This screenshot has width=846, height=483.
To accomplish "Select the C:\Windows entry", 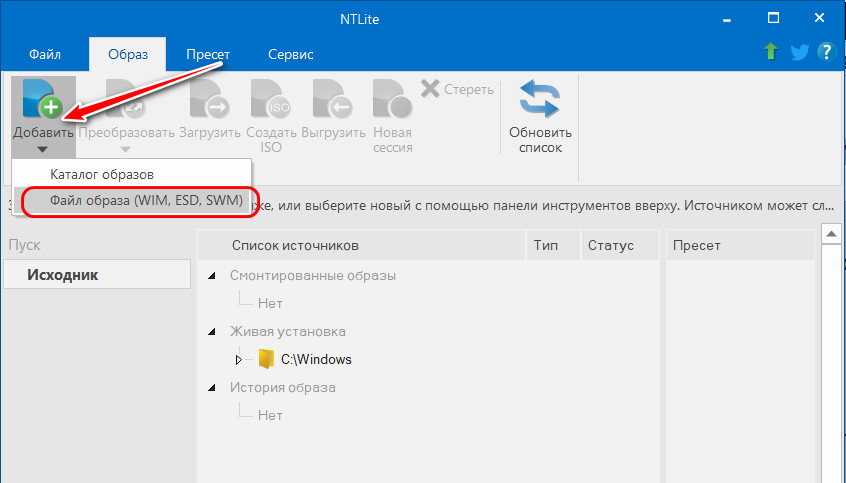I will (316, 359).
